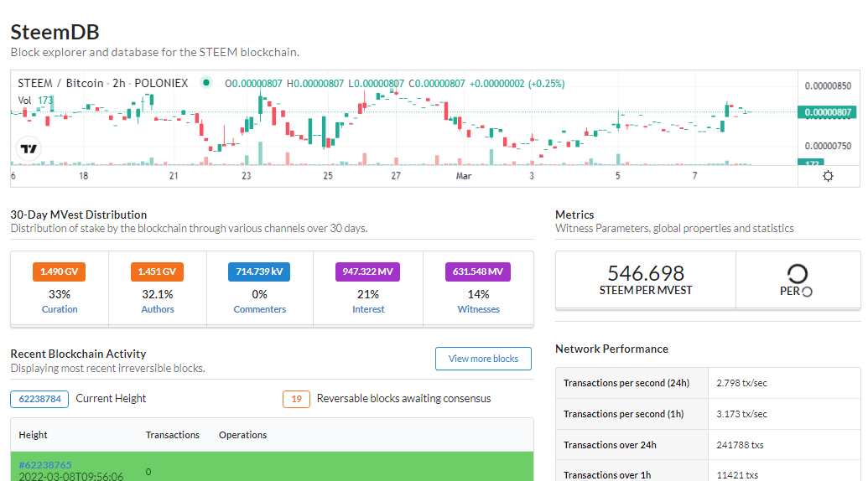Click the 631.548 MV purple badge
This screenshot has width=868, height=481.
(x=478, y=272)
